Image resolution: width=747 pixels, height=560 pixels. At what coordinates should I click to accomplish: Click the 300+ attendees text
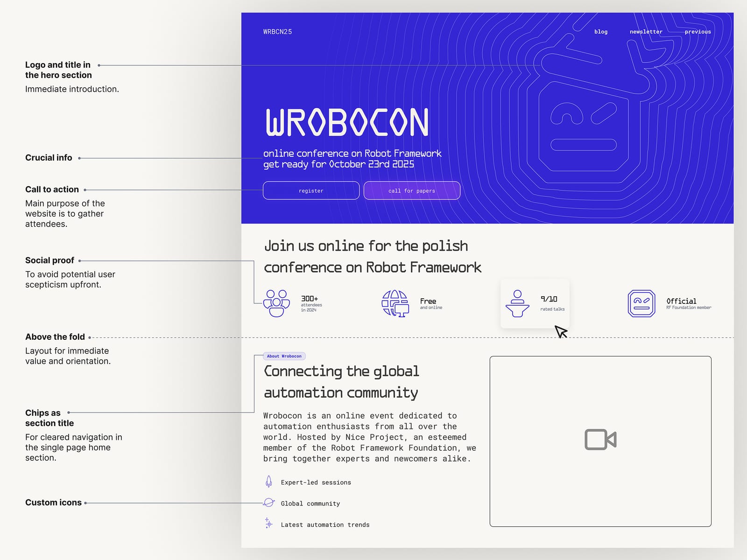pos(311,303)
